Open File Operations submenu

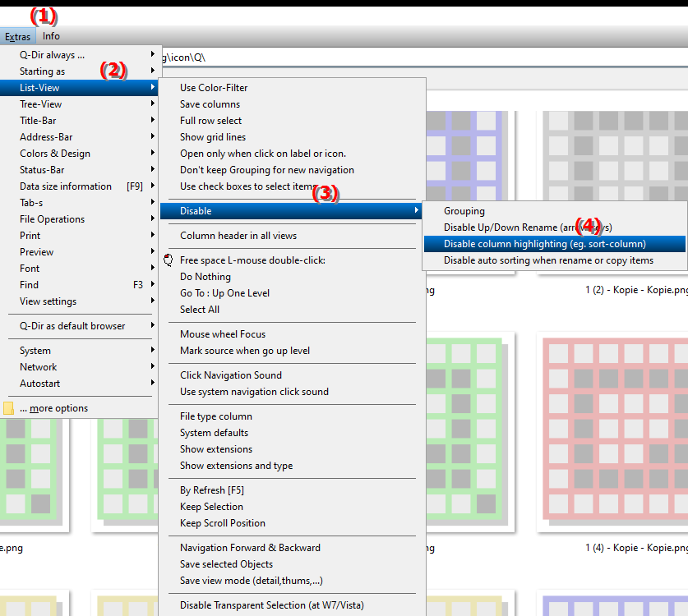click(80, 219)
